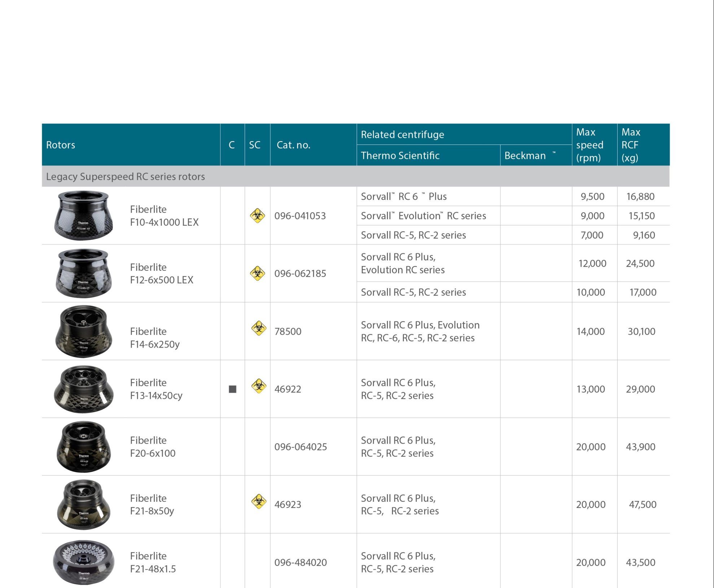Click catalog number 46922
The image size is (714, 588).
tap(288, 389)
